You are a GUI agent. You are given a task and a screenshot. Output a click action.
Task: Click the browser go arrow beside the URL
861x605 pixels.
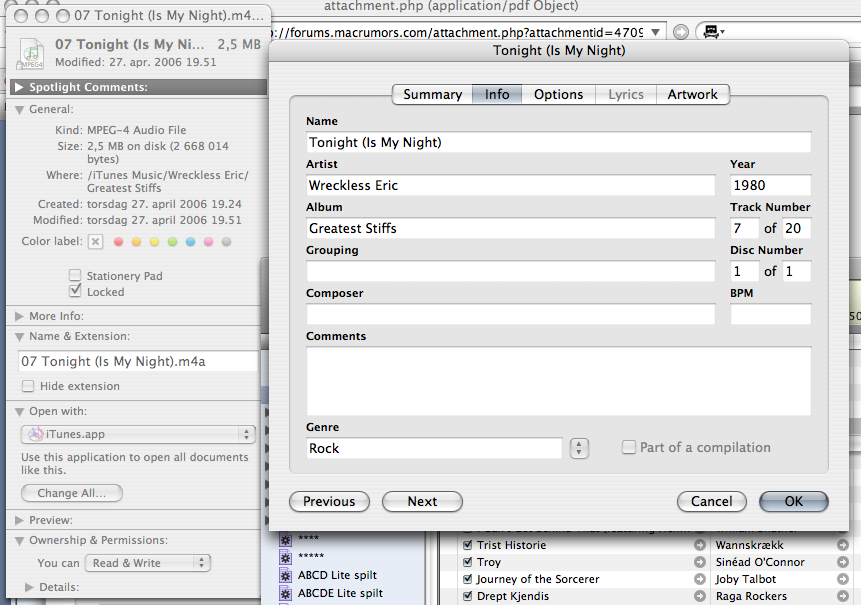pos(681,32)
